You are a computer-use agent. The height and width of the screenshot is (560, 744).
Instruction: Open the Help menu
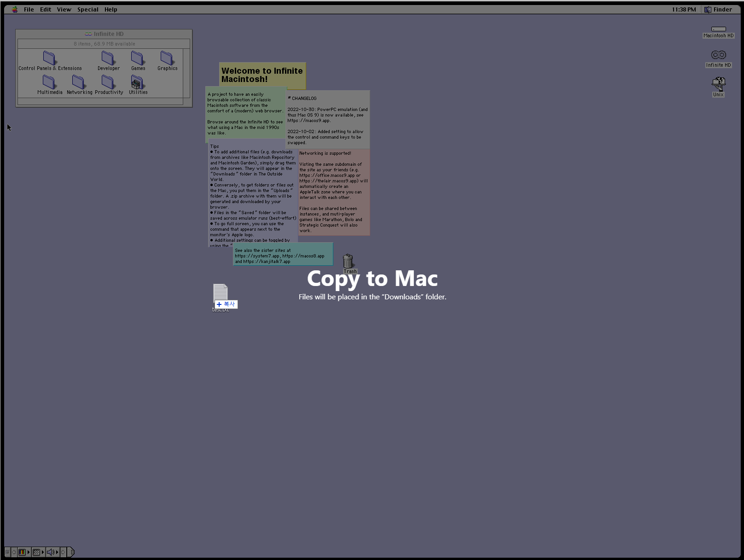[110, 9]
